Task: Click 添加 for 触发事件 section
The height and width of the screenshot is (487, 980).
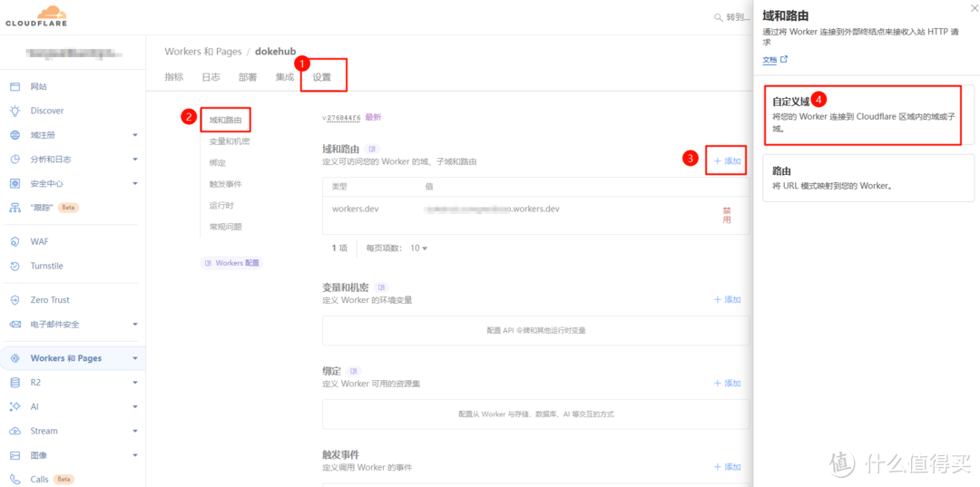Action: tap(728, 467)
